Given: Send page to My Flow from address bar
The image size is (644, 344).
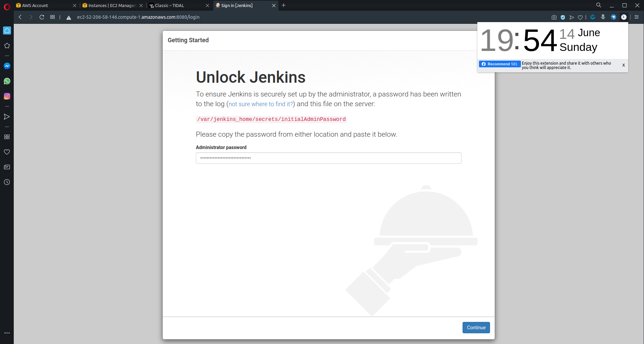Looking at the screenshot, I should point(572,17).
